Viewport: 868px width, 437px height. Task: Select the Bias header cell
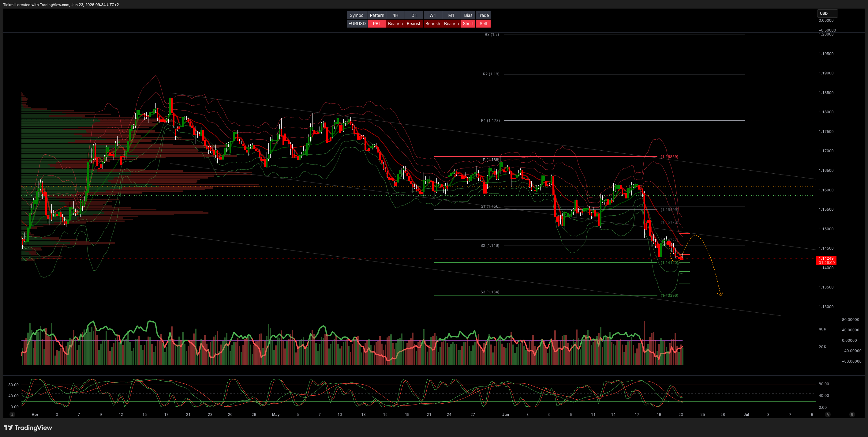(x=468, y=15)
